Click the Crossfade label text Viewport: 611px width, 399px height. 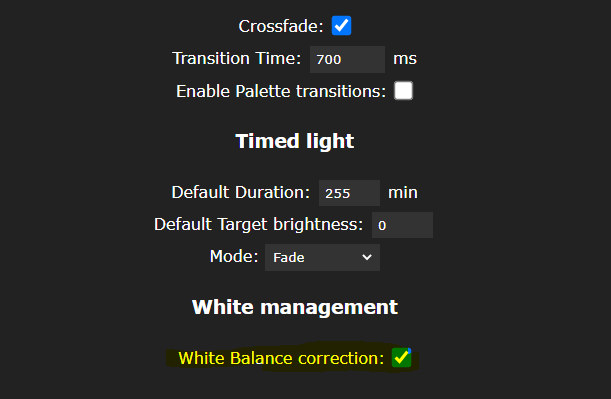281,26
